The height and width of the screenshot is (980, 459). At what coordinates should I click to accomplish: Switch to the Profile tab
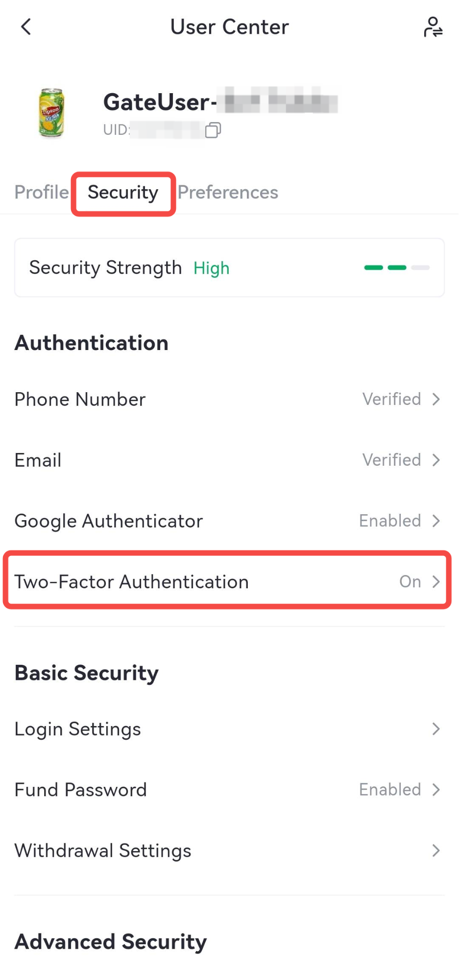[x=42, y=192]
